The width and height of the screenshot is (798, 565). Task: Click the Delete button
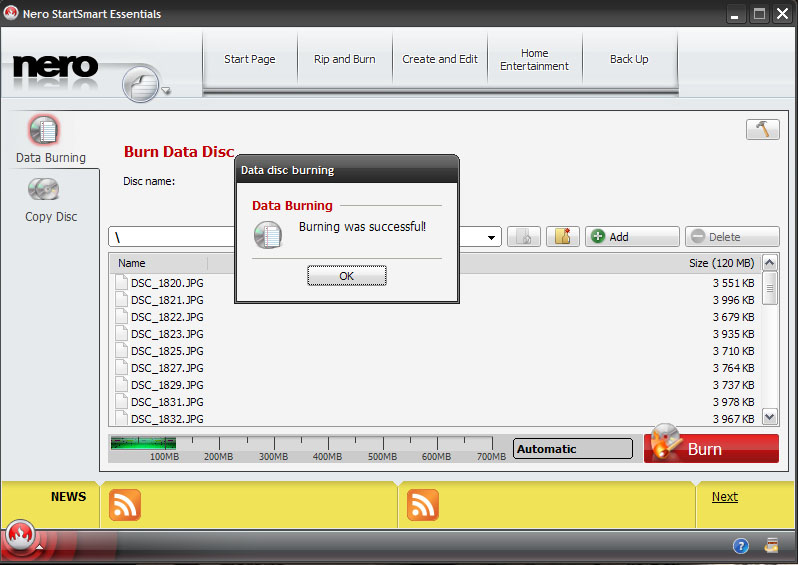pyautogui.click(x=732, y=237)
